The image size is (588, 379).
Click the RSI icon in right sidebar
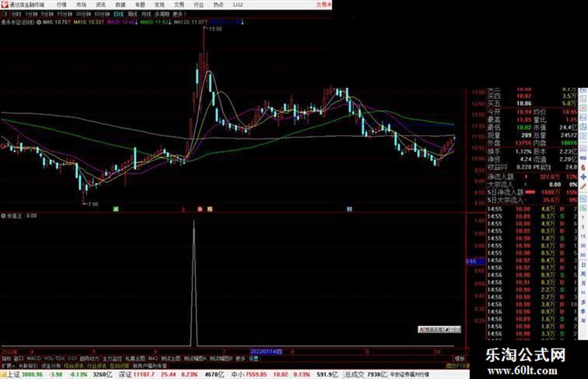(583, 159)
